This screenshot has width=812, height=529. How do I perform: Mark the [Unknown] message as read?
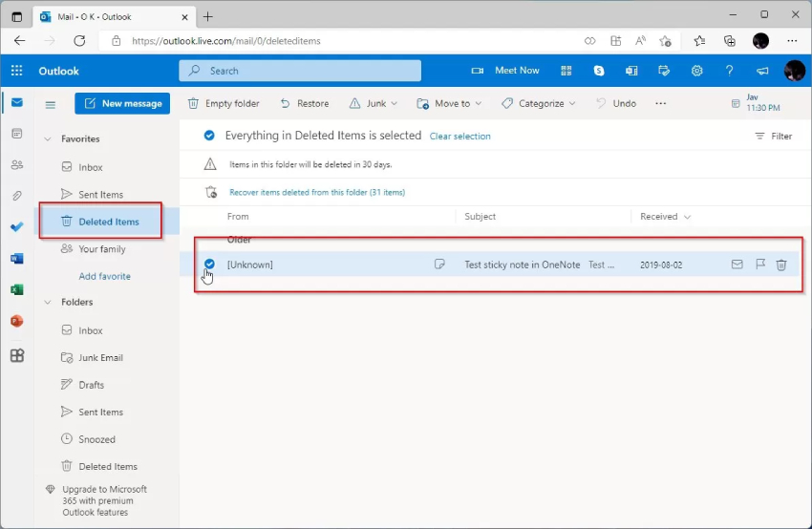click(x=737, y=264)
